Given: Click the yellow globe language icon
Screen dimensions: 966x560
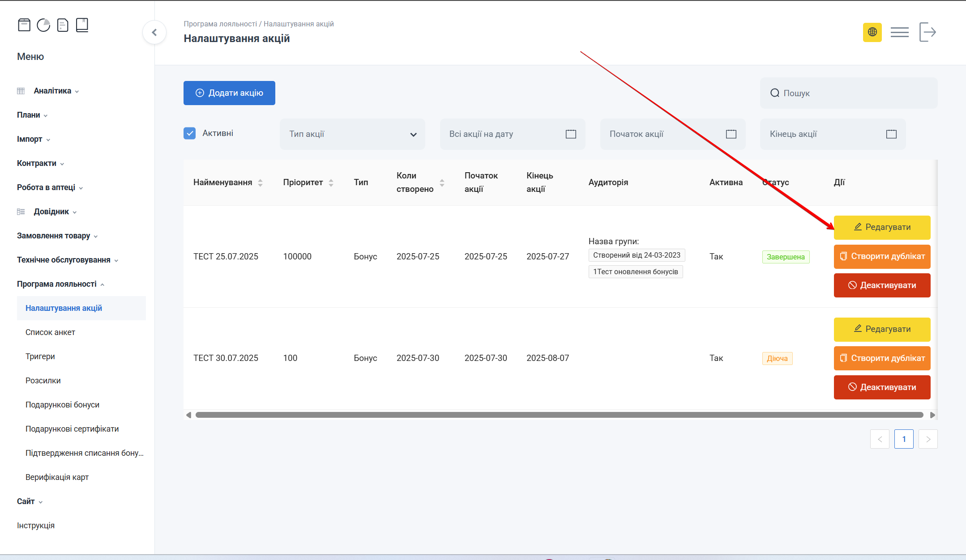Looking at the screenshot, I should (x=872, y=32).
